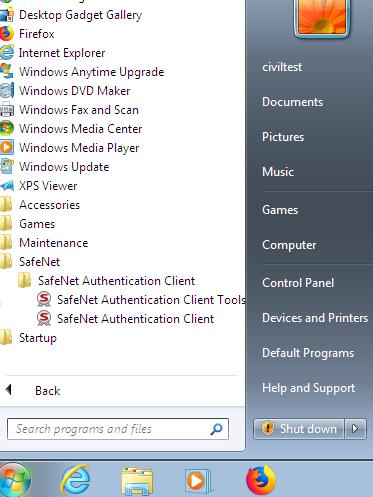The width and height of the screenshot is (373, 497).
Task: Click the user account flower picture
Action: tap(322, 17)
